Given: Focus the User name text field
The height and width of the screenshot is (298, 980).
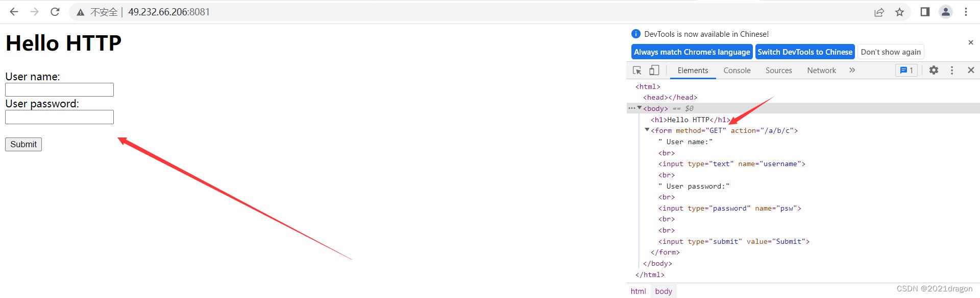Looking at the screenshot, I should click(x=59, y=90).
